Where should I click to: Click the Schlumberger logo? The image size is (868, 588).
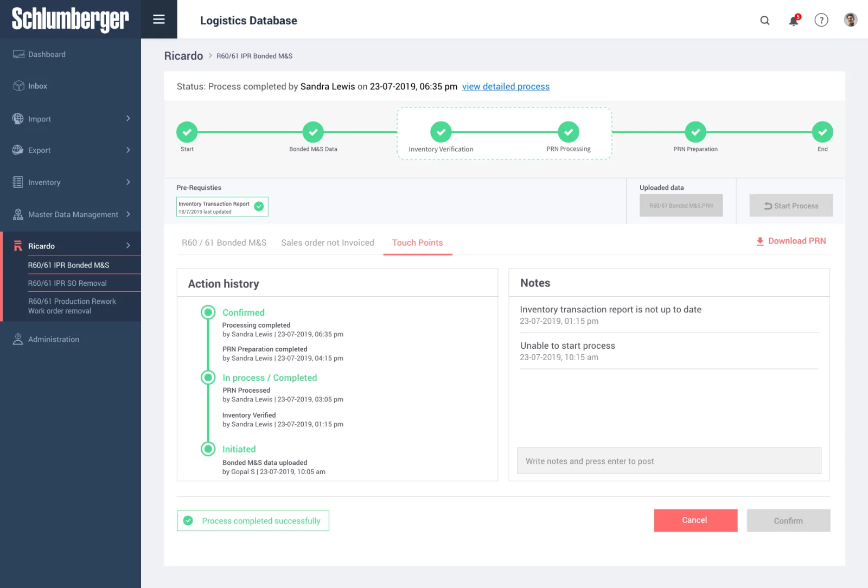[x=71, y=20]
